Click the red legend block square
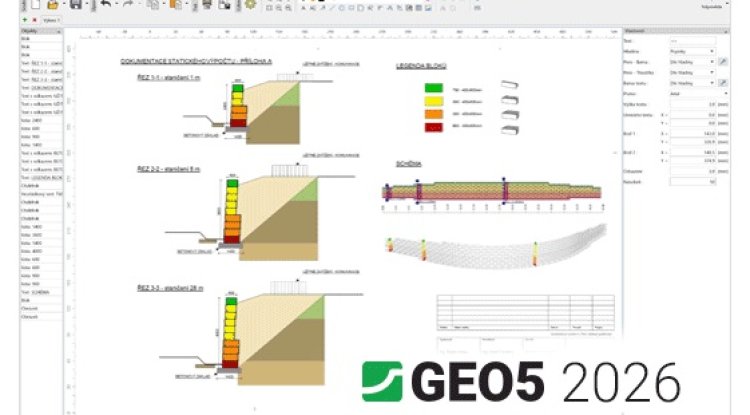 coord(434,127)
